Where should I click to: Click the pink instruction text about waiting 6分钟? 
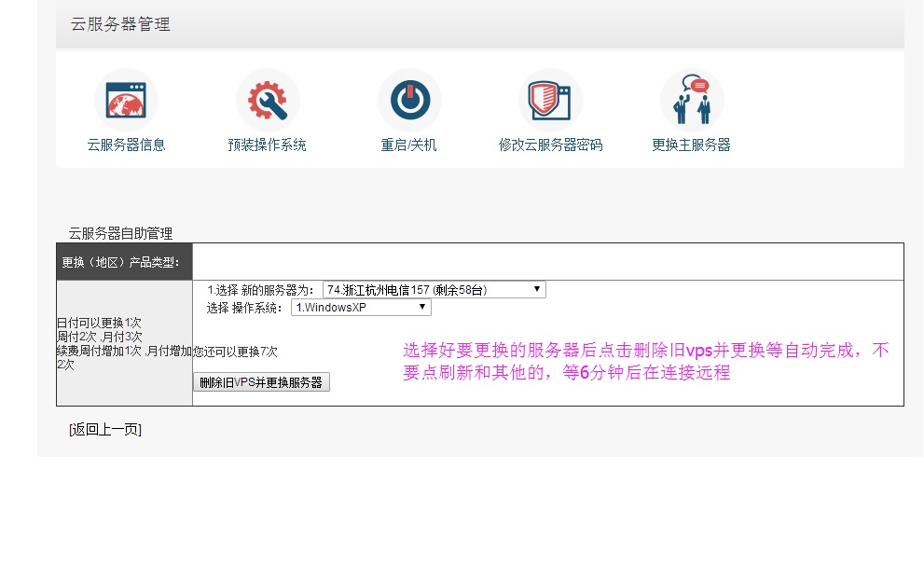[645, 362]
